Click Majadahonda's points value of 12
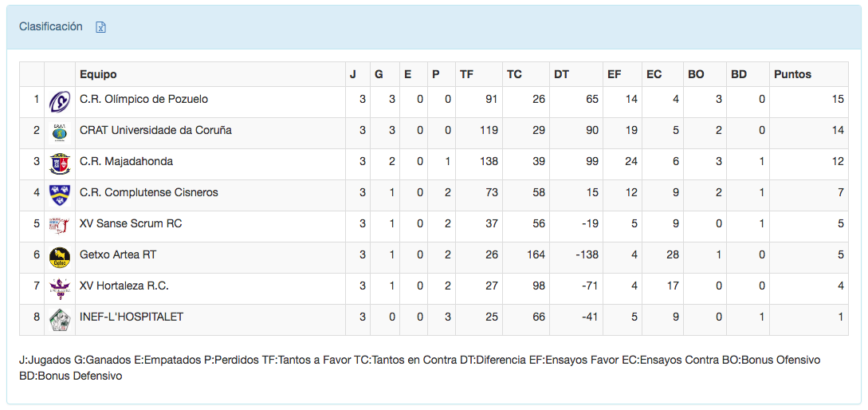This screenshot has height=410, width=868. tap(837, 162)
